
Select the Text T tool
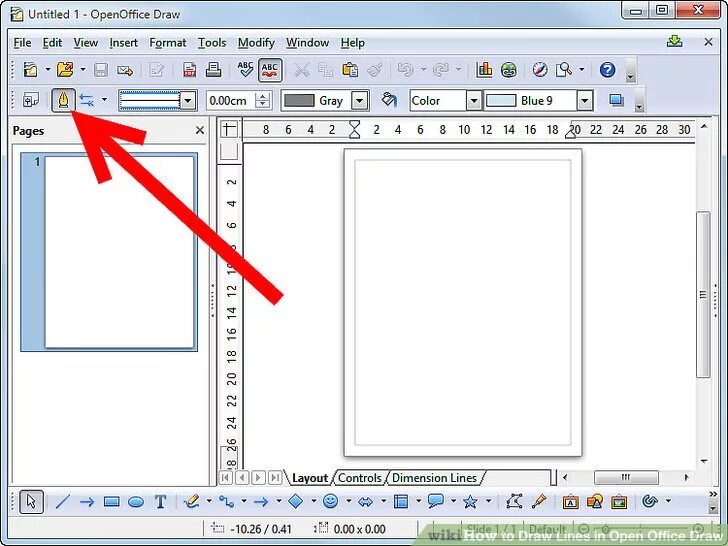[160, 501]
